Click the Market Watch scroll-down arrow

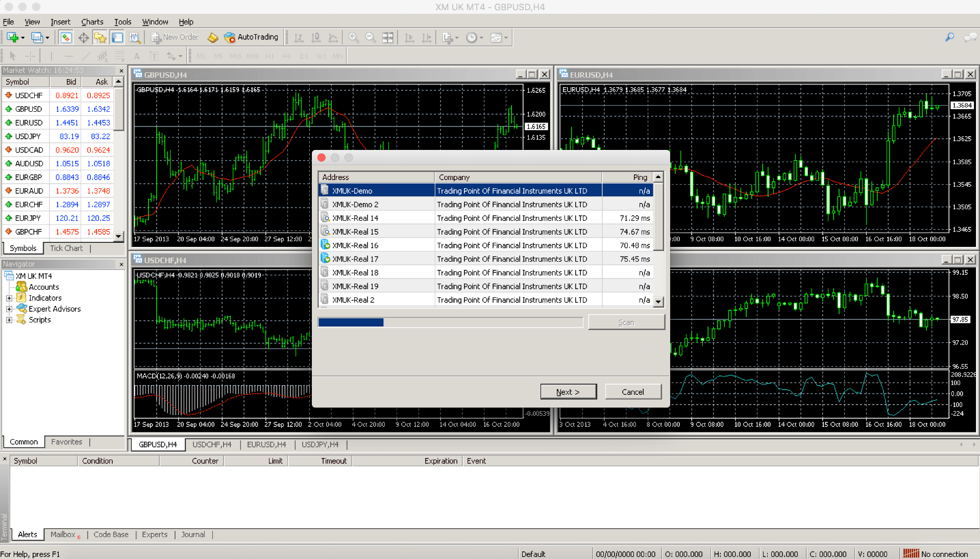[x=119, y=236]
